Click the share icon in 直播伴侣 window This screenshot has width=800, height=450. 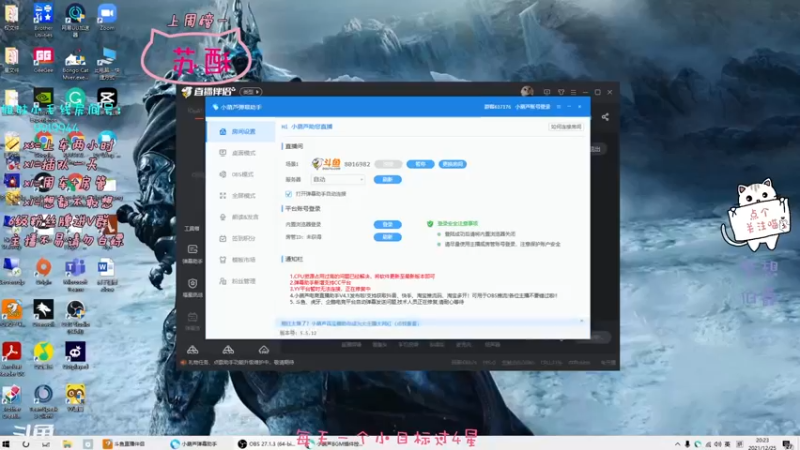pos(605,117)
